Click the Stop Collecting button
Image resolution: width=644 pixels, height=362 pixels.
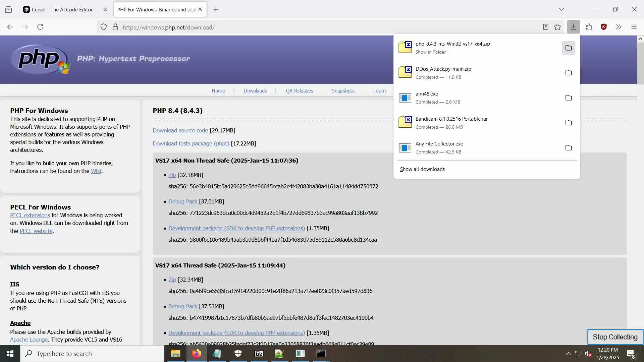(615, 337)
